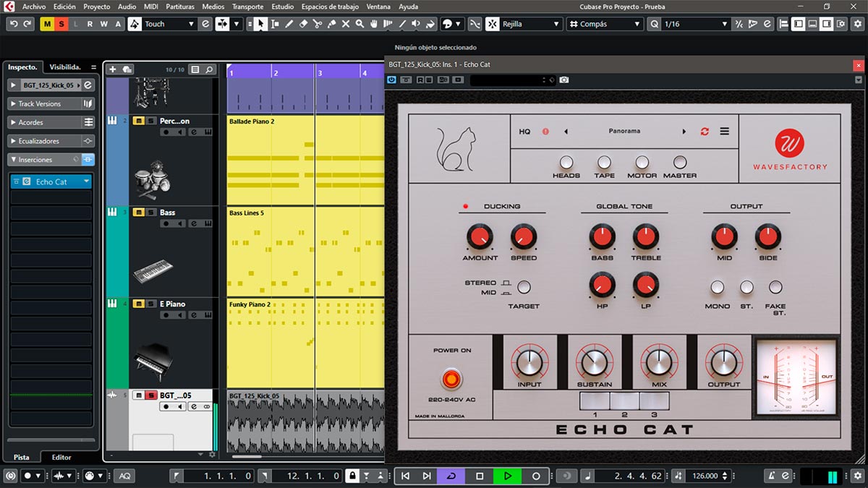Enable MONO output switch
Viewport: 868px width, 488px height.
(x=717, y=288)
